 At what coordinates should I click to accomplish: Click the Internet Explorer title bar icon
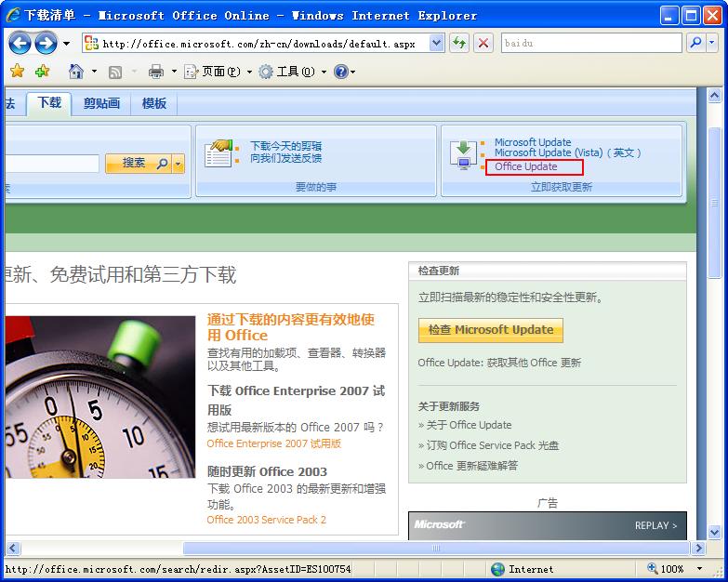(13, 15)
